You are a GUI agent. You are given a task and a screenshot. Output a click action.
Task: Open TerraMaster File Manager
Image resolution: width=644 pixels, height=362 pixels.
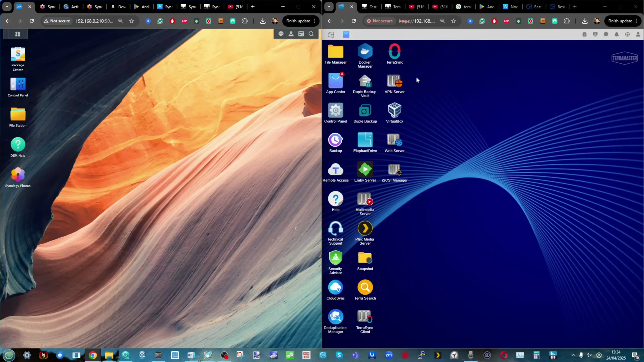coord(336,54)
